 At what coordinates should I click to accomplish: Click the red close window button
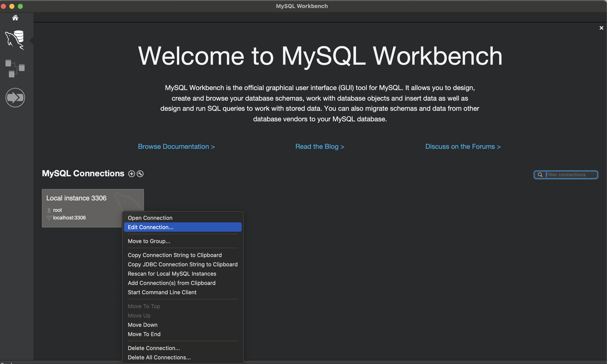click(3, 6)
